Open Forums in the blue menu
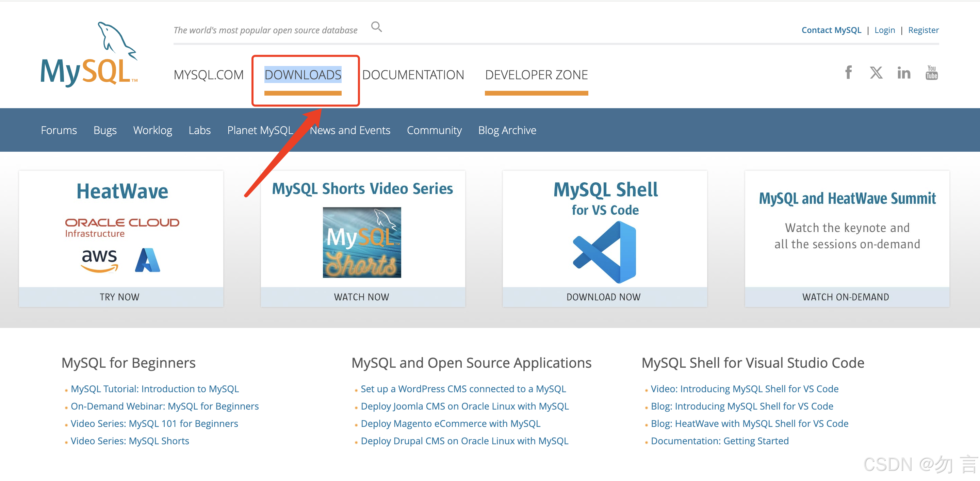 point(59,130)
